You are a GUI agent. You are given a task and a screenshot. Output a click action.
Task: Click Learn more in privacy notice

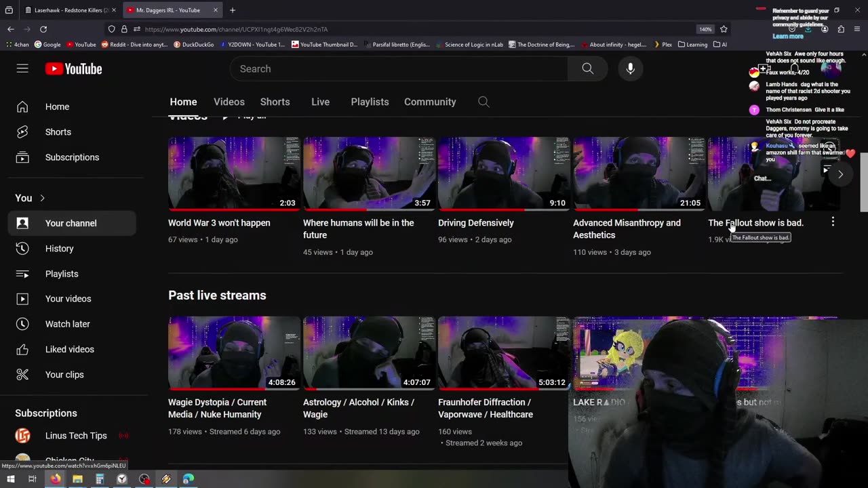(x=788, y=36)
